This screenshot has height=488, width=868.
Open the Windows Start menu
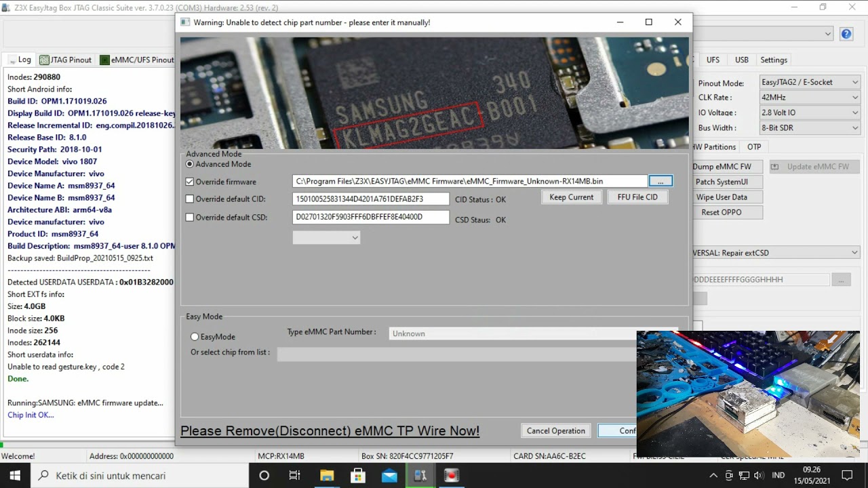click(x=15, y=476)
